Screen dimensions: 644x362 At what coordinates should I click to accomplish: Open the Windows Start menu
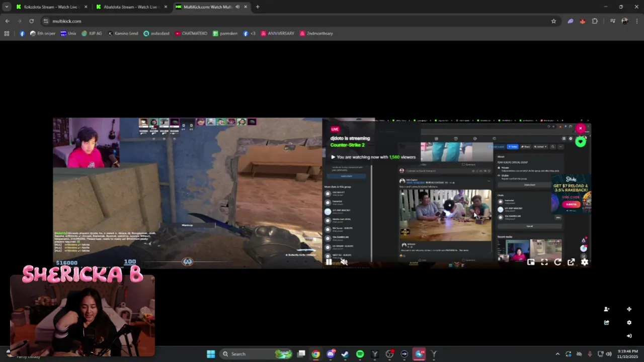tap(211, 354)
